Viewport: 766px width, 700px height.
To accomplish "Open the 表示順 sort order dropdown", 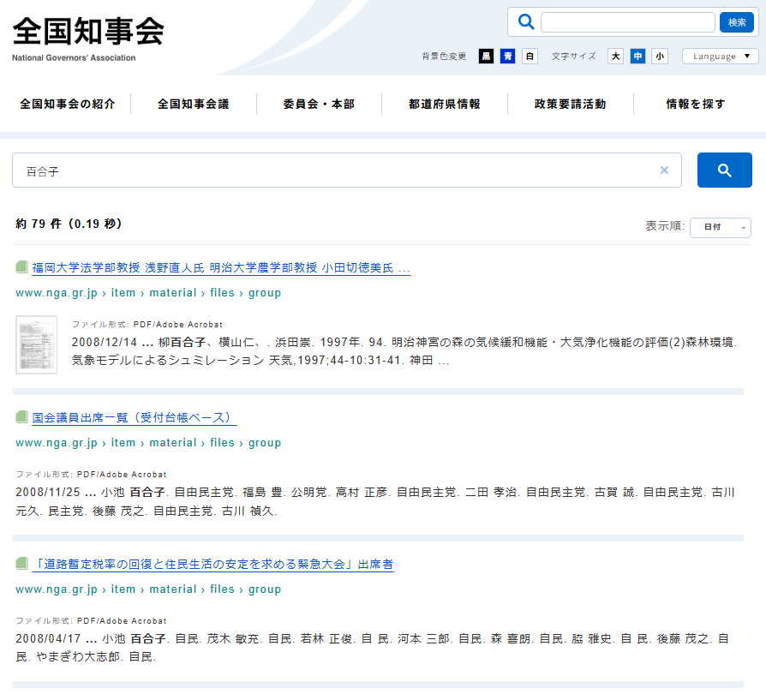I will pos(720,227).
